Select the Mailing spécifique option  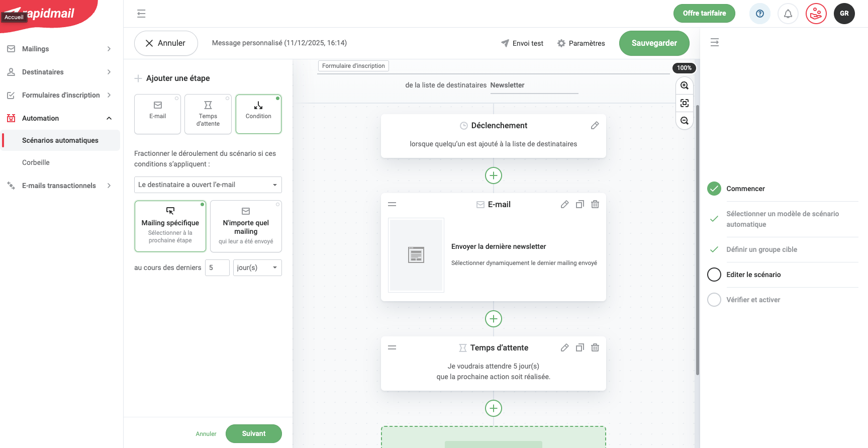(170, 226)
